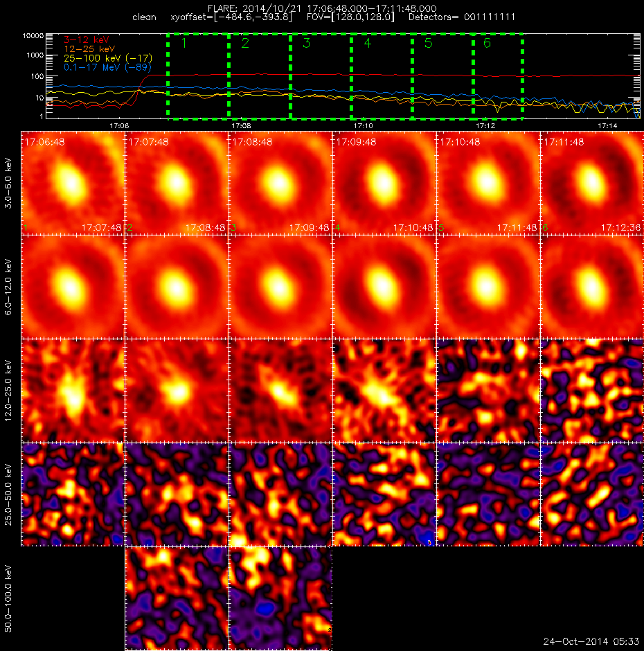Click the '25.0-50.0 keV' row label
Viewport: 644px width, 651px height.
coord(8,494)
